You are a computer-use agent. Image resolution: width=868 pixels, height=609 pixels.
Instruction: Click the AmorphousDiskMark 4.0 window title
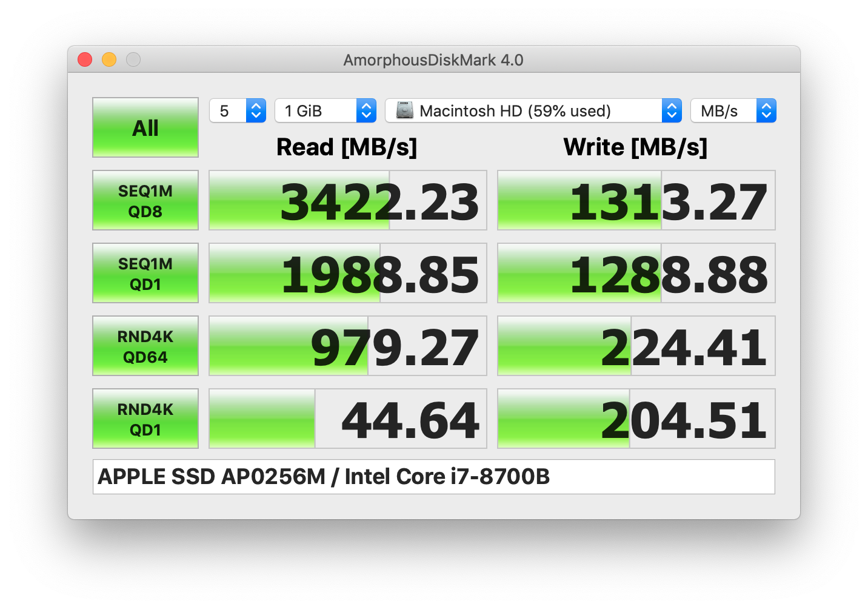point(433,60)
